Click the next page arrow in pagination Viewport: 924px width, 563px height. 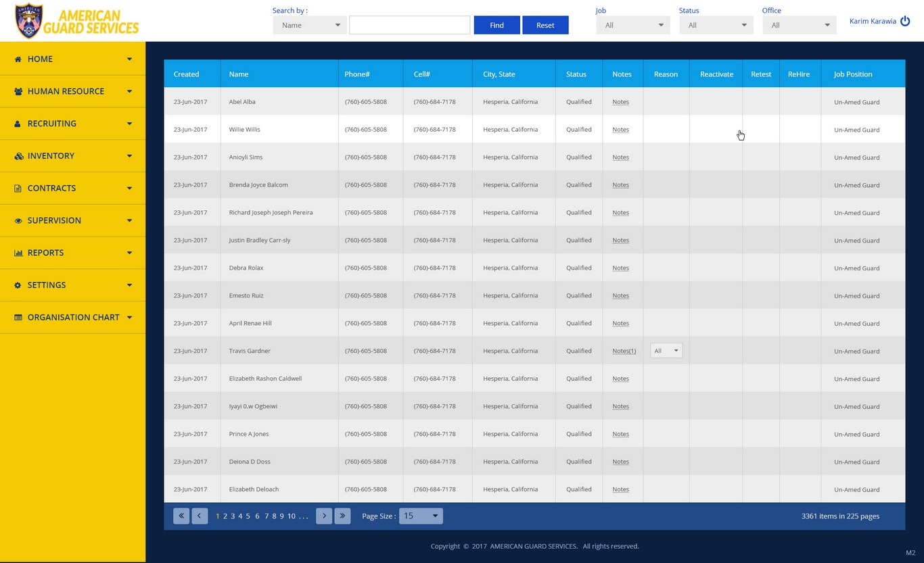(324, 516)
